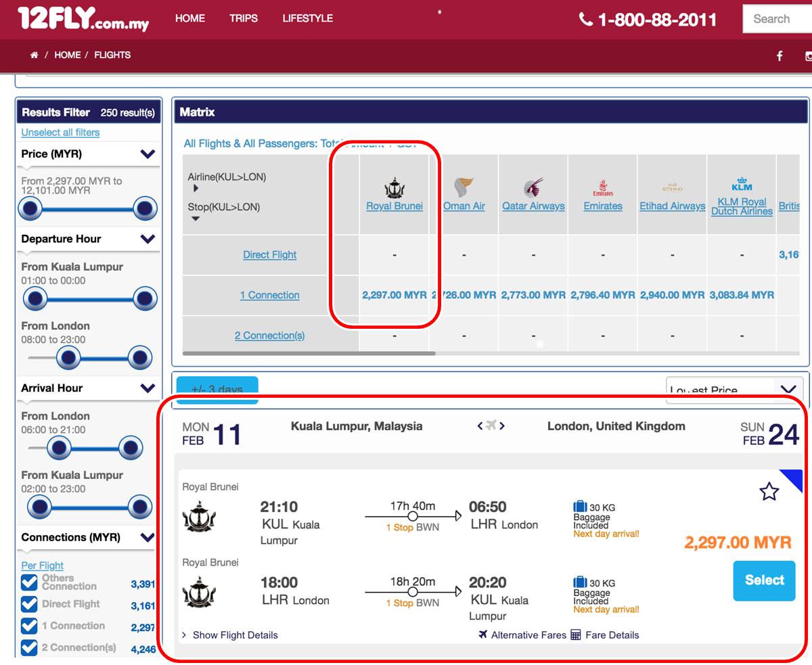Toggle the Stop(KUL>LON) arrow in the matrix
812x665 pixels.
[196, 219]
